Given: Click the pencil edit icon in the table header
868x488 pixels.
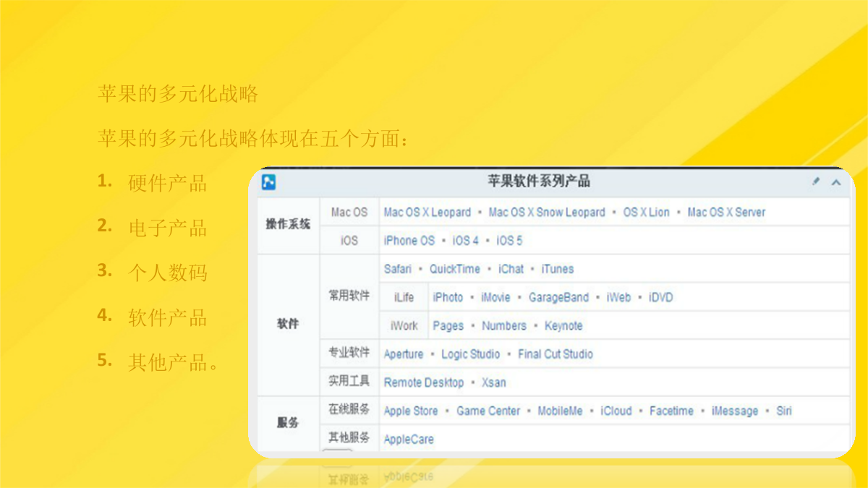Looking at the screenshot, I should [816, 181].
